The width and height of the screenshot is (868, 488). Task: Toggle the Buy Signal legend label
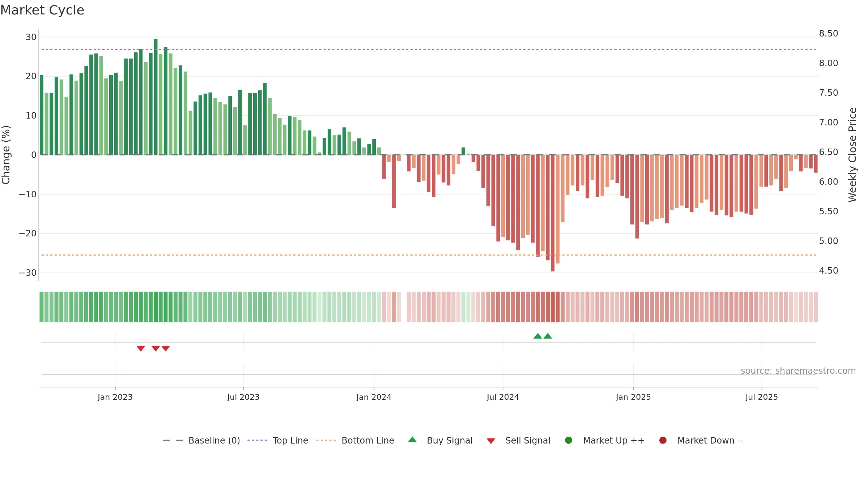click(450, 440)
